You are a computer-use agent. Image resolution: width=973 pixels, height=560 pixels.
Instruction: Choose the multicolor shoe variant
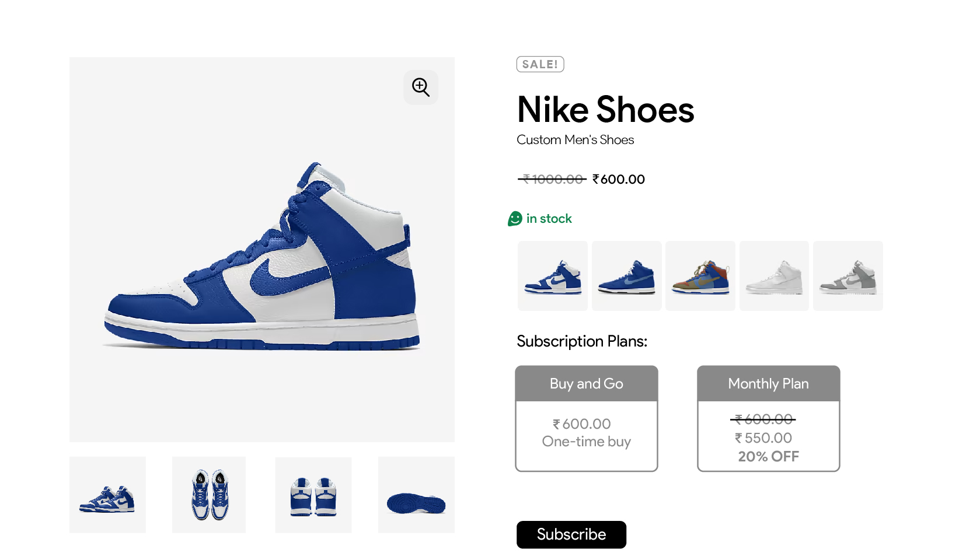coord(700,276)
